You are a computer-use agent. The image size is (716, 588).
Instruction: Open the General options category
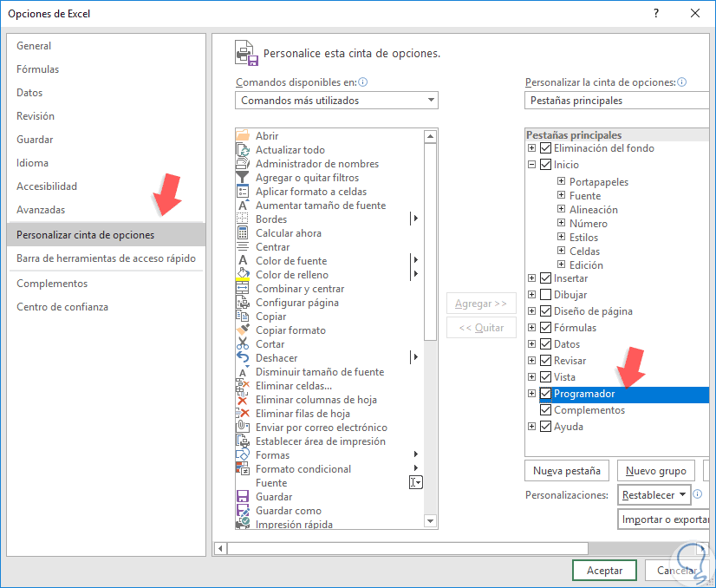[106, 46]
